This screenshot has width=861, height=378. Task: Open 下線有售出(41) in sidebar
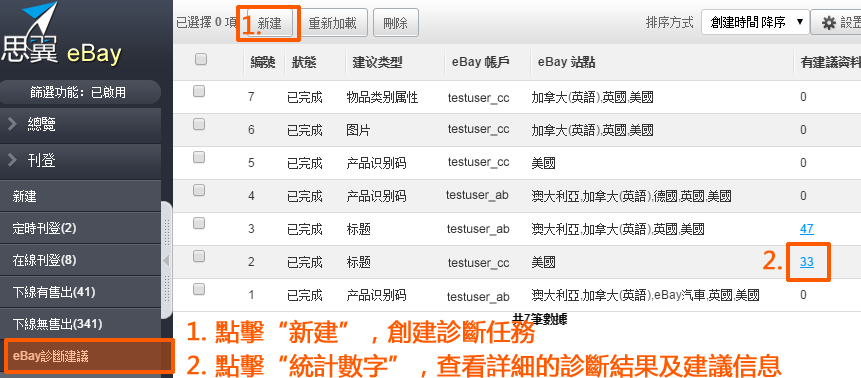(x=80, y=292)
